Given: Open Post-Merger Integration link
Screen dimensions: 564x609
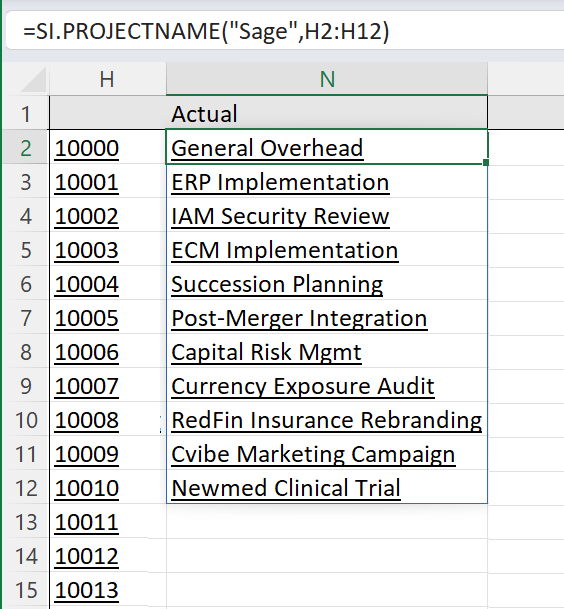Looking at the screenshot, I should pos(299,318).
